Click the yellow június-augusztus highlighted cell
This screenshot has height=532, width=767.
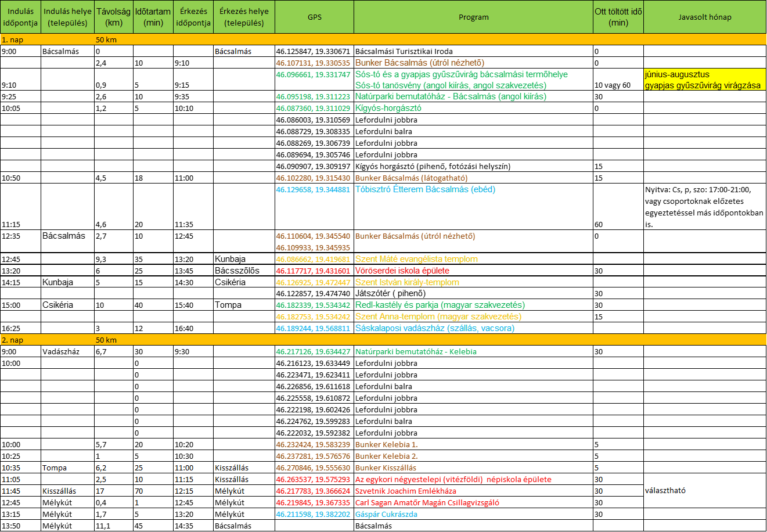(x=704, y=80)
